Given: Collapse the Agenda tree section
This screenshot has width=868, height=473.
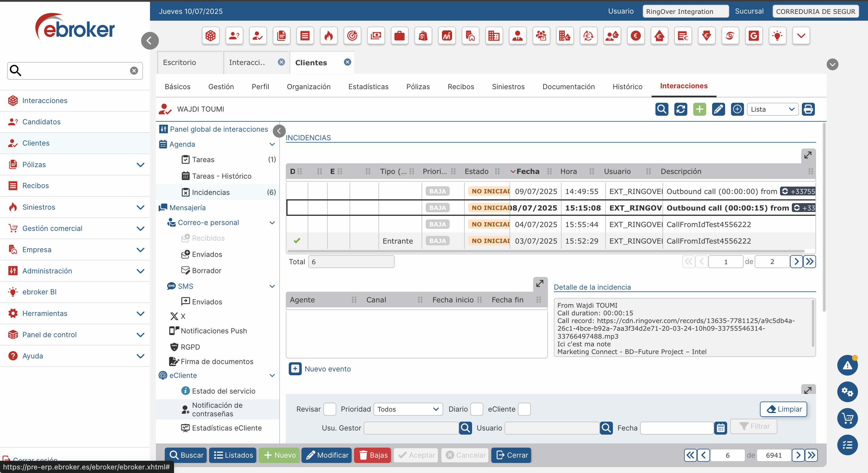Looking at the screenshot, I should [x=272, y=144].
